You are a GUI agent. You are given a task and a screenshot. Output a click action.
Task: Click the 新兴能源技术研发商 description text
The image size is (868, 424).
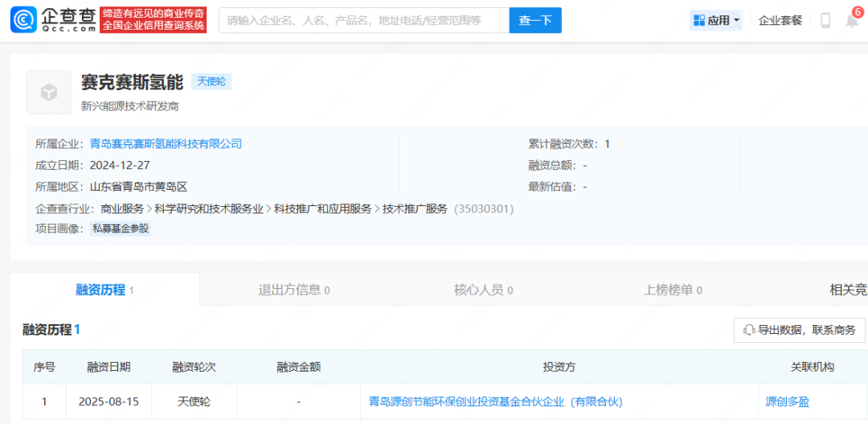(129, 106)
